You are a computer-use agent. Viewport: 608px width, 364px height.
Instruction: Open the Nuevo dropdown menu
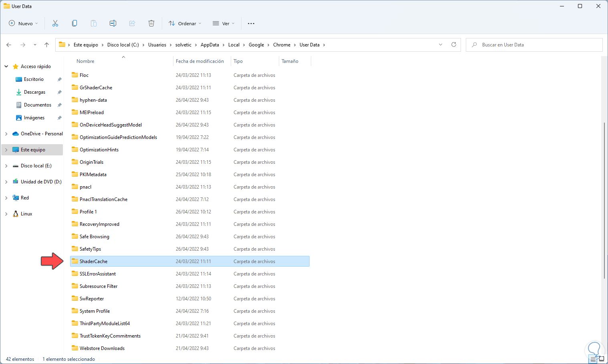pos(24,24)
